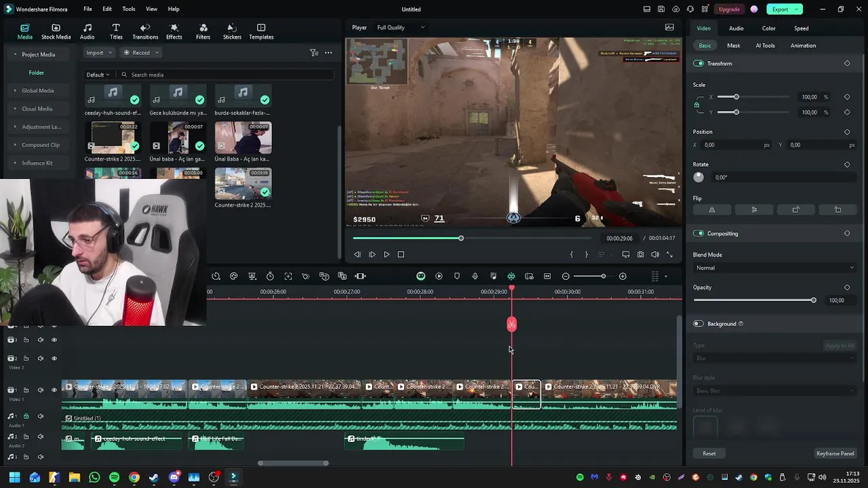The height and width of the screenshot is (488, 868).
Task: Lock the Video 1 track
Action: pyautogui.click(x=26, y=390)
